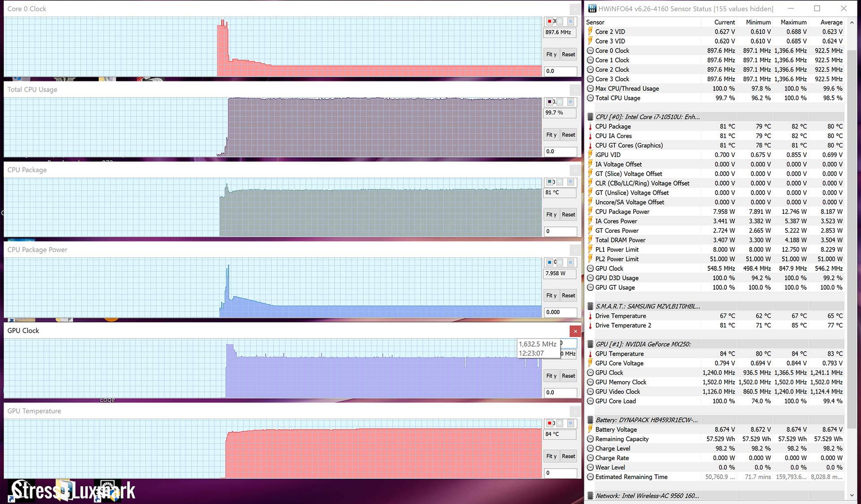Click the red color swatch in Core 0 Clock graph
Viewport: 861px width, 504px height.
click(549, 22)
